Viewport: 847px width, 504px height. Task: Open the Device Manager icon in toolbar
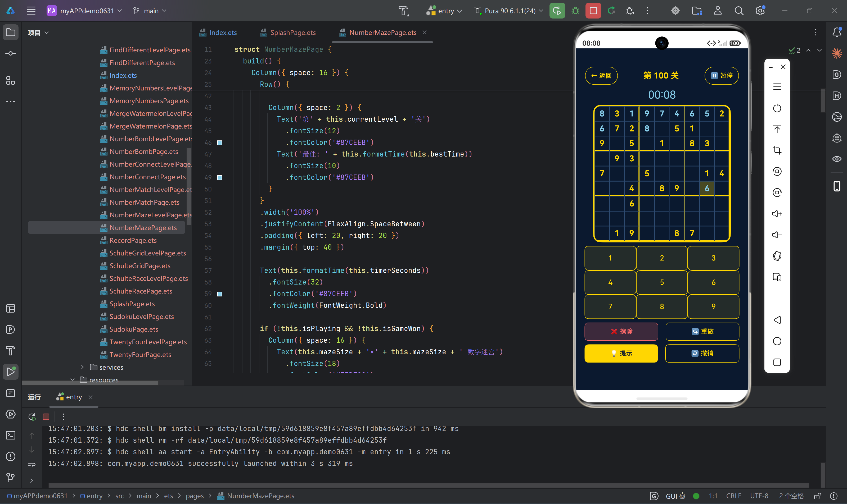click(x=697, y=11)
